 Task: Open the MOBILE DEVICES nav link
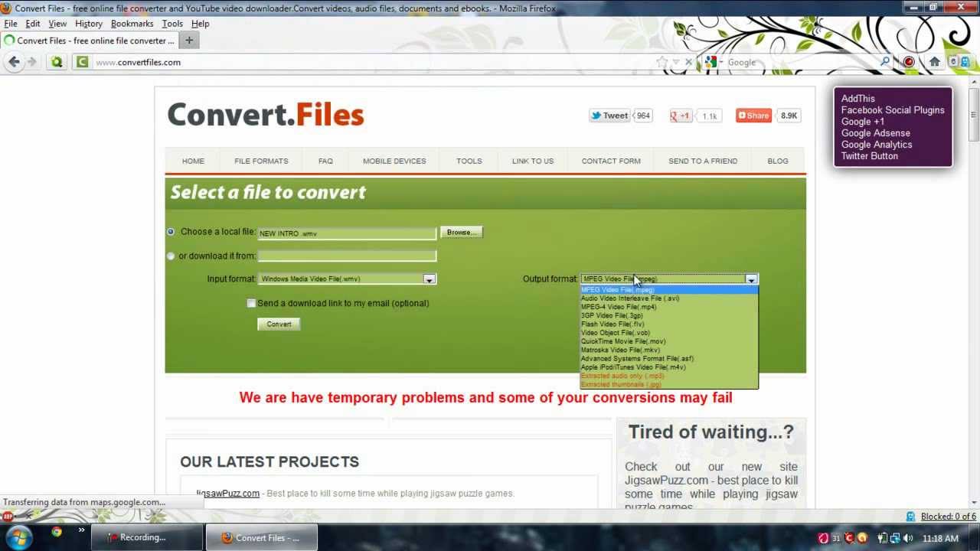point(394,161)
